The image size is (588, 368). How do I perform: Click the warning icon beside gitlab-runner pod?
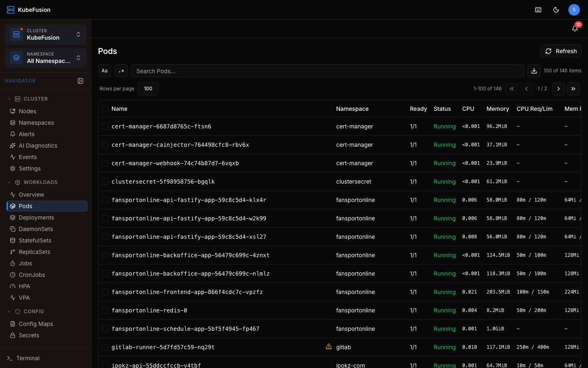coord(328,346)
